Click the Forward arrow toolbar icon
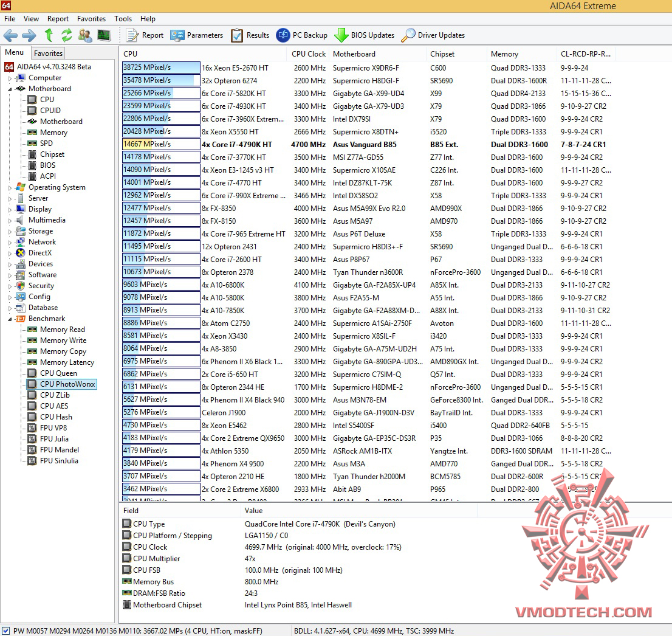672x636 pixels. (x=29, y=35)
